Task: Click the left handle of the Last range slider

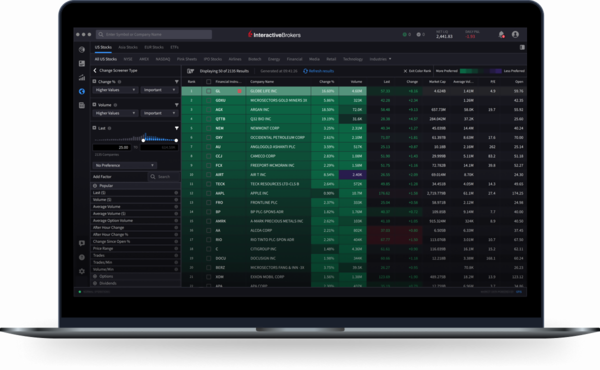Action: pyautogui.click(x=143, y=140)
